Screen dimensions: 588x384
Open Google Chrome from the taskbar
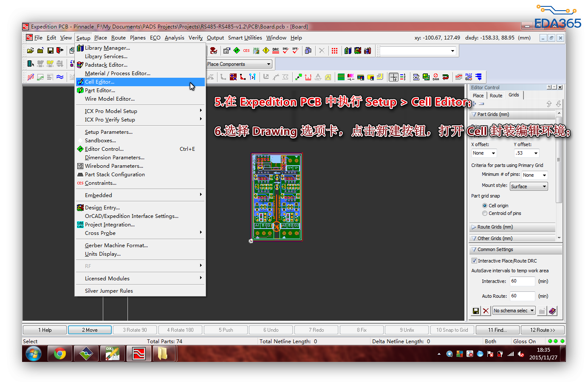60,353
